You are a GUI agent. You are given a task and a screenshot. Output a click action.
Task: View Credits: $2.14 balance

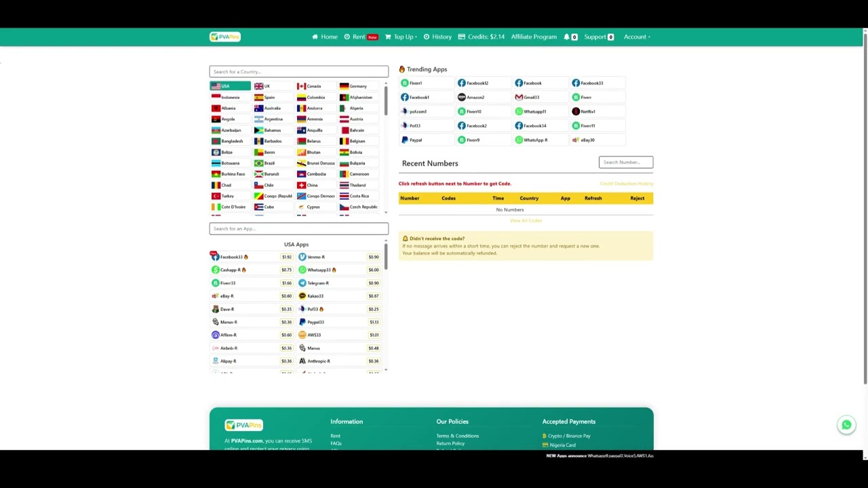coord(481,37)
